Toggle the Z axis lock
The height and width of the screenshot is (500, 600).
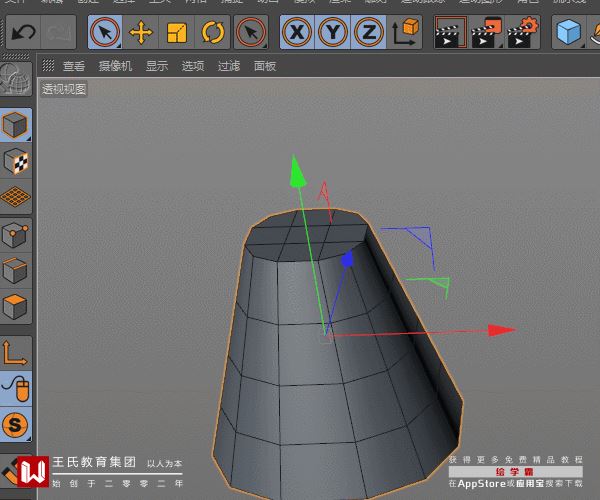368,32
